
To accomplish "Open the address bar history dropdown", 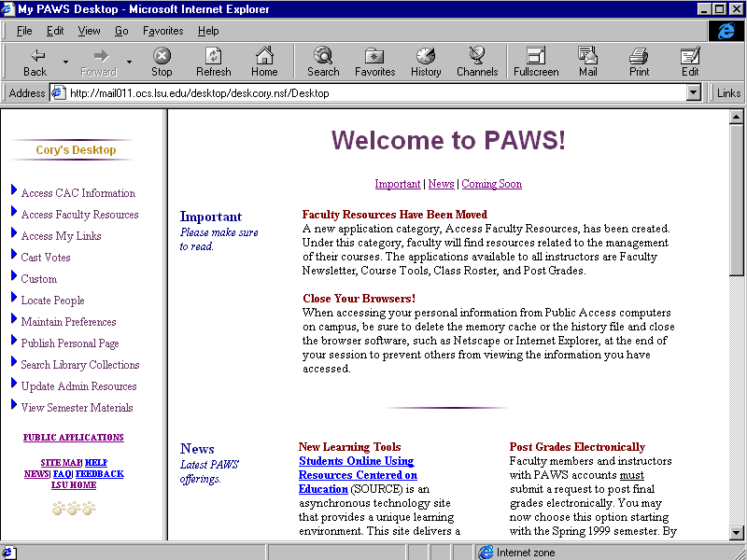I will pos(693,92).
